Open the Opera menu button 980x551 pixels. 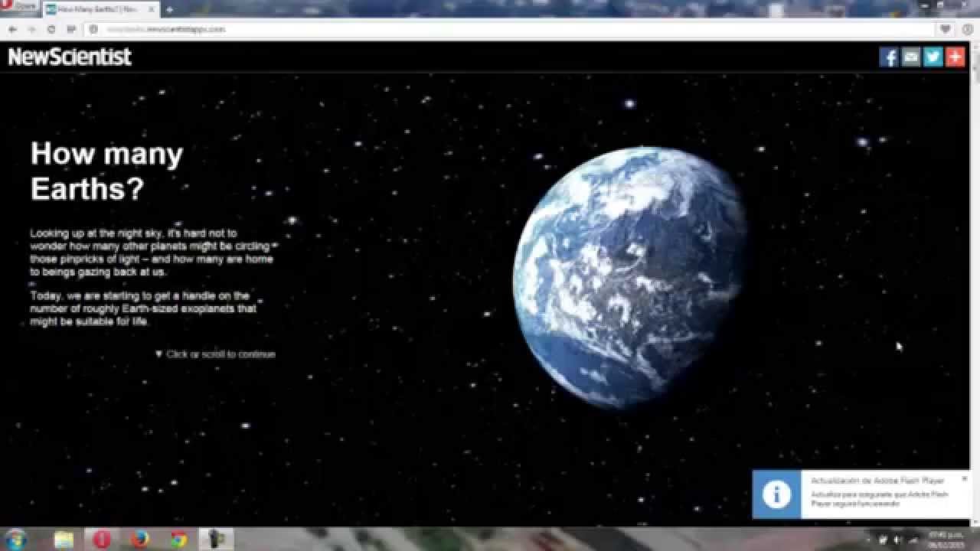pyautogui.click(x=19, y=7)
